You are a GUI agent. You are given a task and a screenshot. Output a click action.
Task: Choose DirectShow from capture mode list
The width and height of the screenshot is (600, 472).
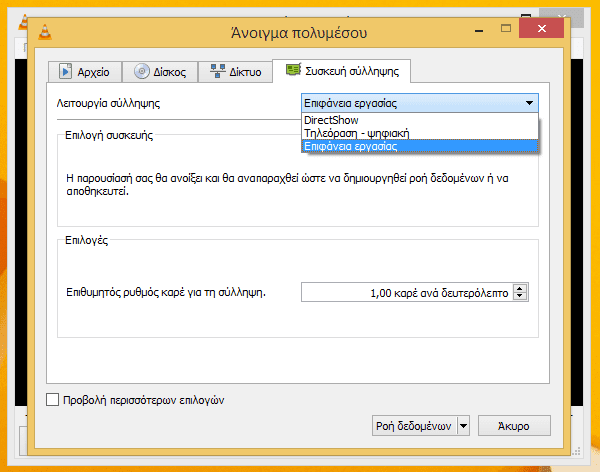420,120
